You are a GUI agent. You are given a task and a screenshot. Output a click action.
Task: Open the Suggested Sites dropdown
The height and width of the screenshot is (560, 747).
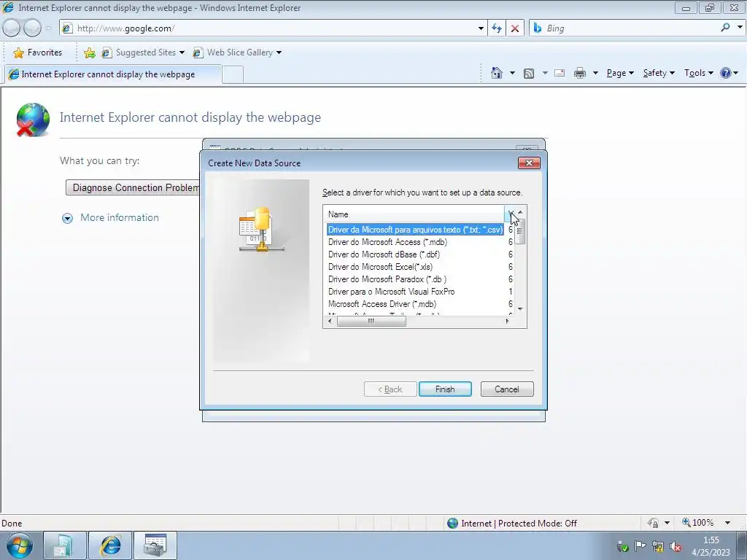(x=182, y=52)
